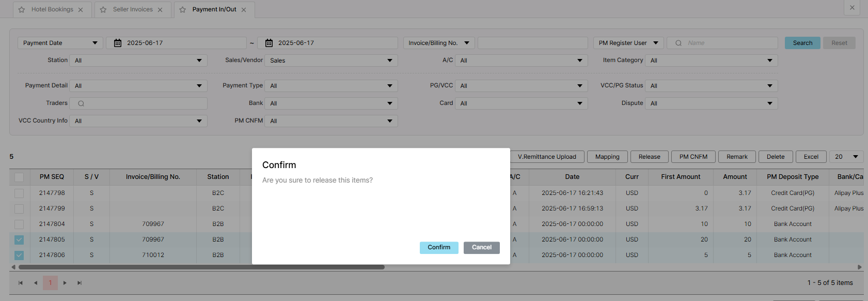
Task: Click the scrollbar left arrow
Action: point(13,267)
